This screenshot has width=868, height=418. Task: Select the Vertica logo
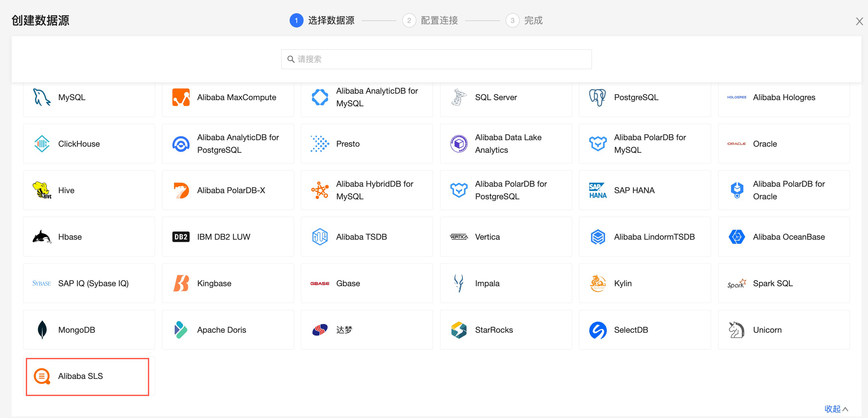[x=459, y=237]
